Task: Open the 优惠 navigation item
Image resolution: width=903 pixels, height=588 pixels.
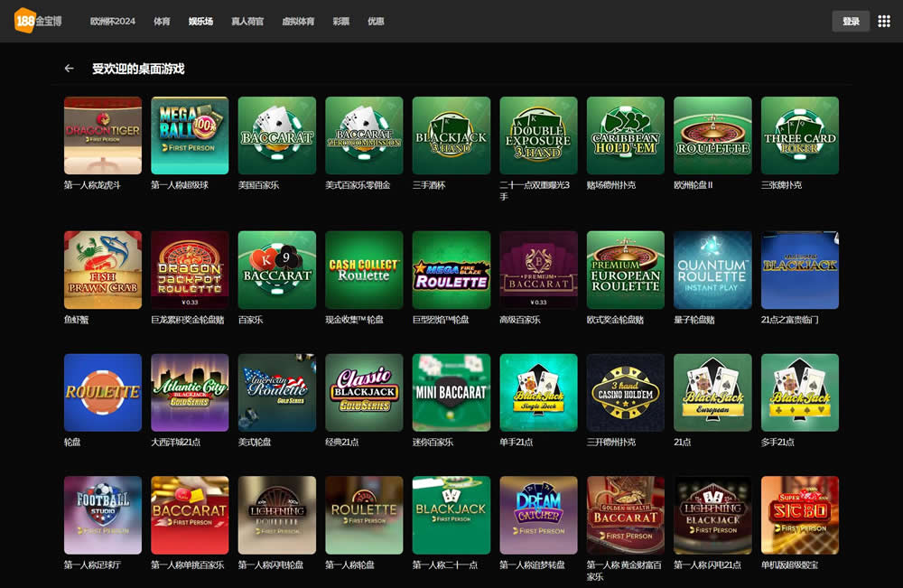Action: [376, 22]
